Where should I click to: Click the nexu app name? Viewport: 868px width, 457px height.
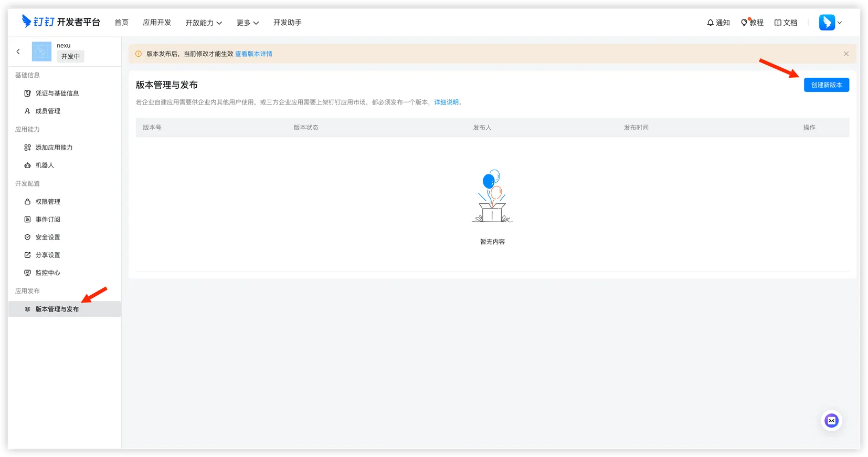click(63, 46)
